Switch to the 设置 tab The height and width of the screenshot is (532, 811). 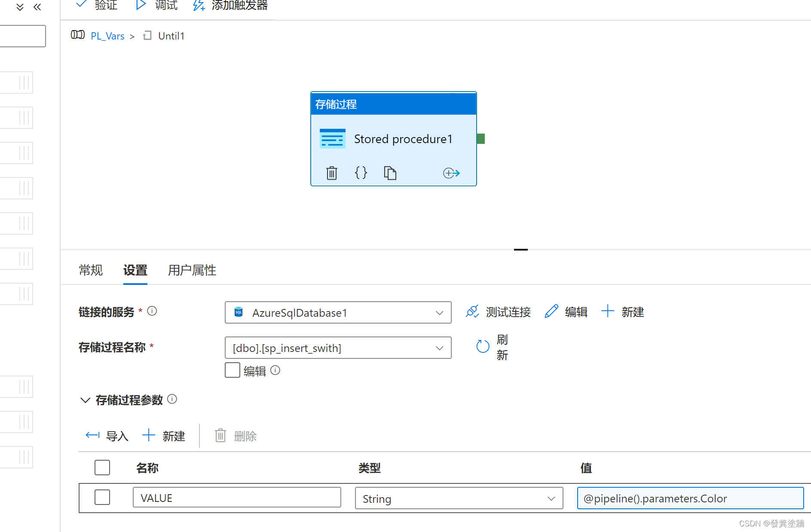coord(135,270)
